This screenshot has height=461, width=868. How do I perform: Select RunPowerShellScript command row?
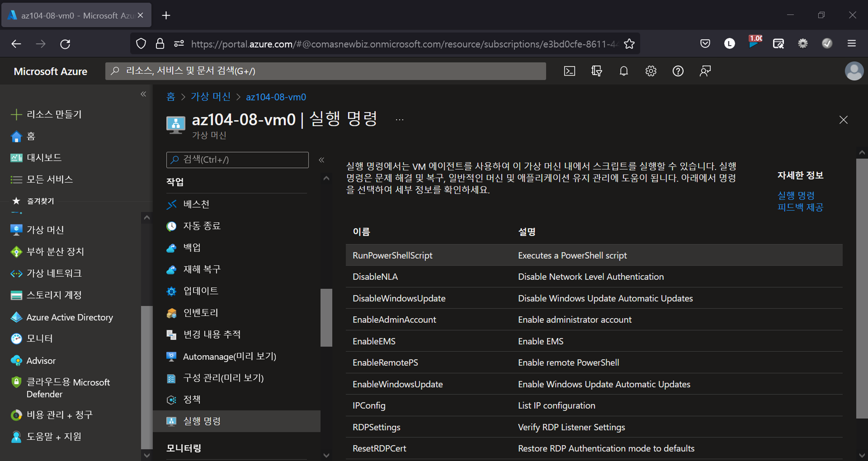(x=594, y=255)
